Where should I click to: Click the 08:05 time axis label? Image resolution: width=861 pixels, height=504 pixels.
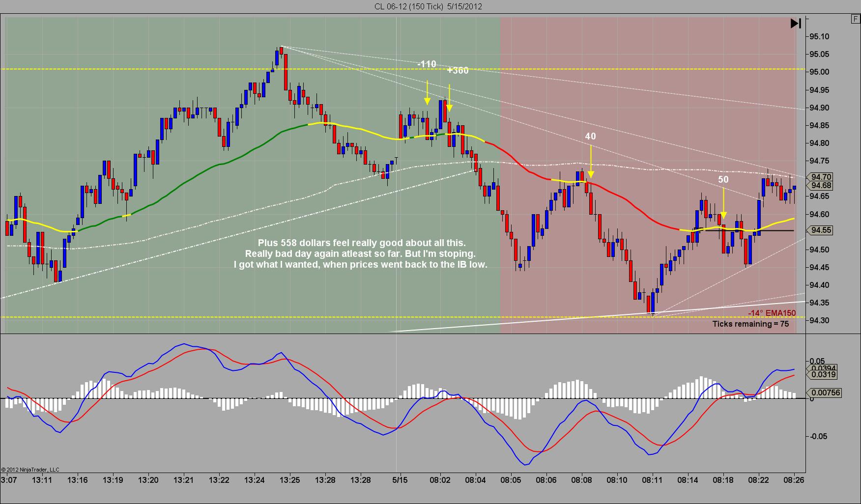point(511,480)
